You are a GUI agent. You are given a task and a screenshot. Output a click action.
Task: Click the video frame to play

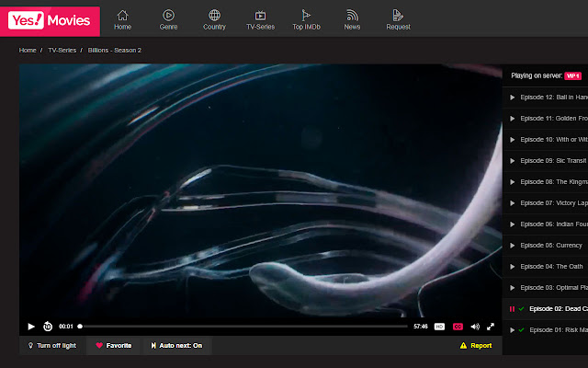(261, 190)
